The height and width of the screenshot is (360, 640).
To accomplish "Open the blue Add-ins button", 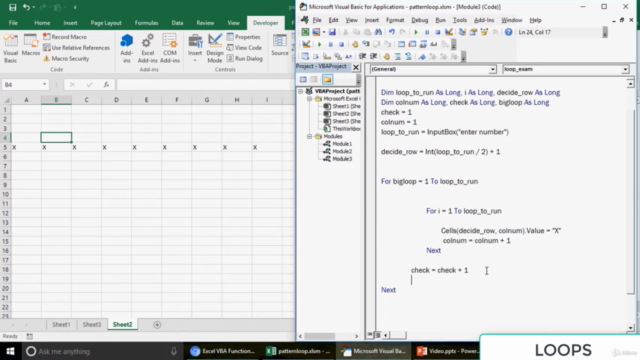I will point(127,49).
